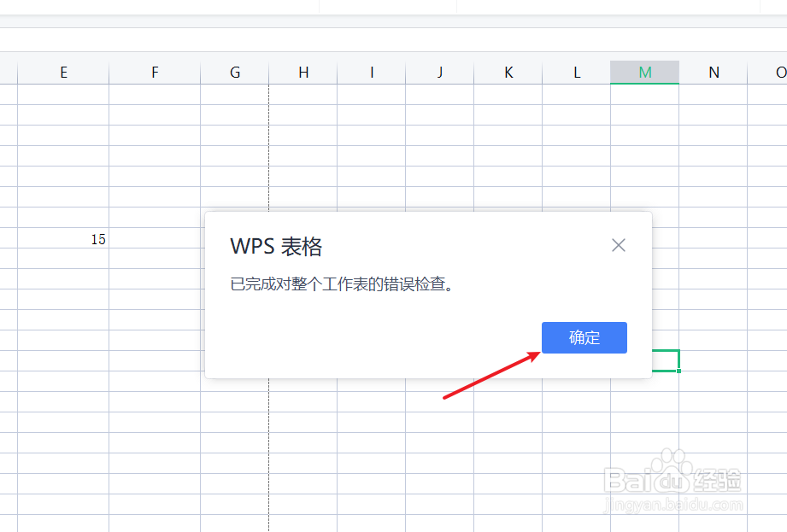Select column J header
Screen dimensions: 787x532
[x=440, y=73]
